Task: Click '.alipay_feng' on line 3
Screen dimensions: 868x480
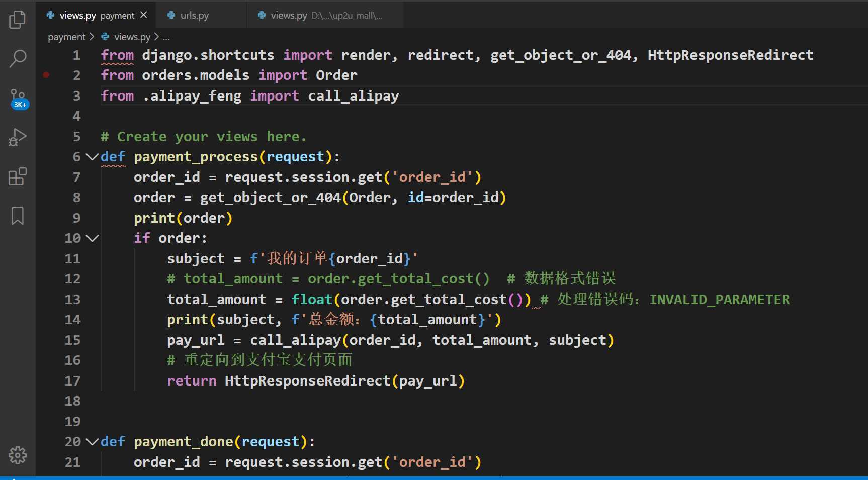Action: [192, 96]
